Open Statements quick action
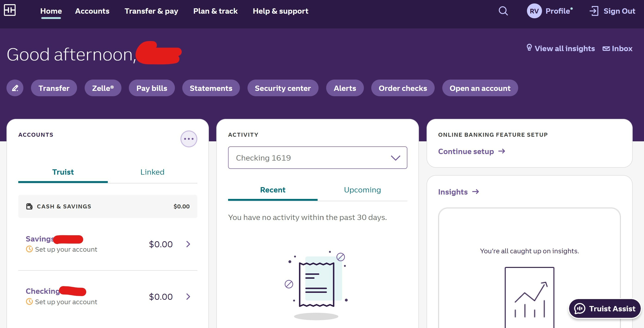 point(211,88)
